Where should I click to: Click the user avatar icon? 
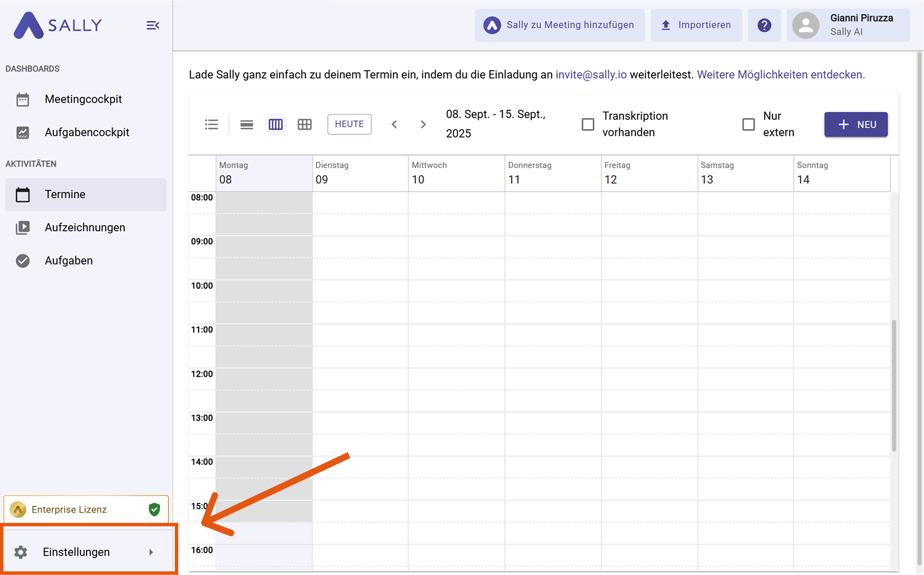point(806,25)
